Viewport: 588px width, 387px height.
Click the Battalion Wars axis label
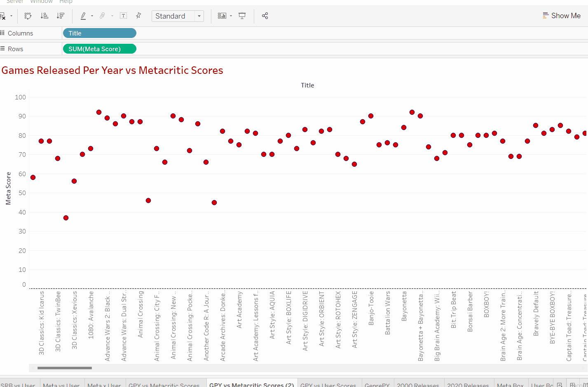pyautogui.click(x=387, y=313)
